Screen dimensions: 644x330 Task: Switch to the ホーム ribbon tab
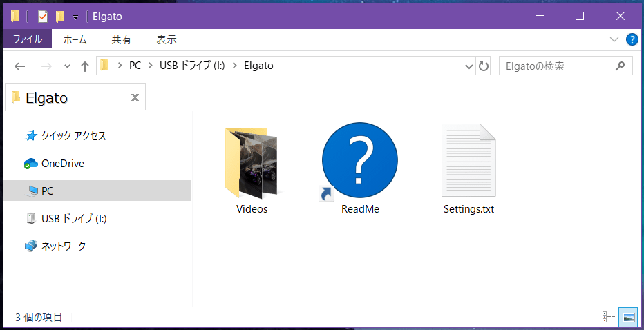pos(75,40)
